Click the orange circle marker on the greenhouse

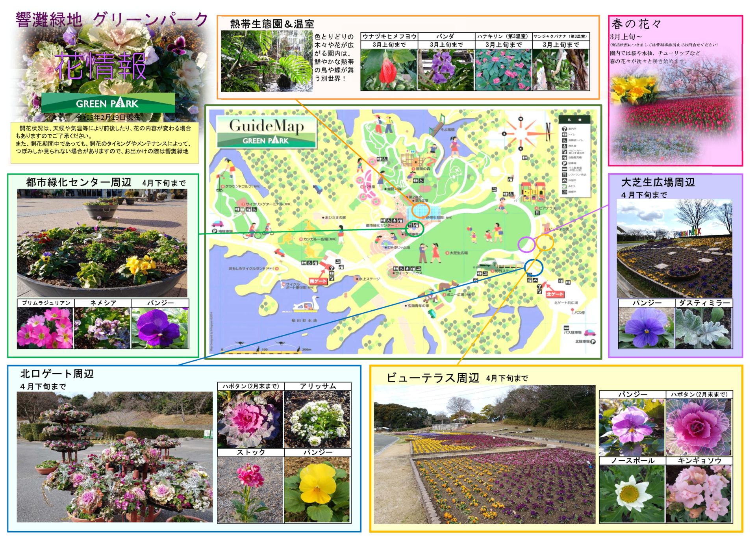click(x=421, y=210)
